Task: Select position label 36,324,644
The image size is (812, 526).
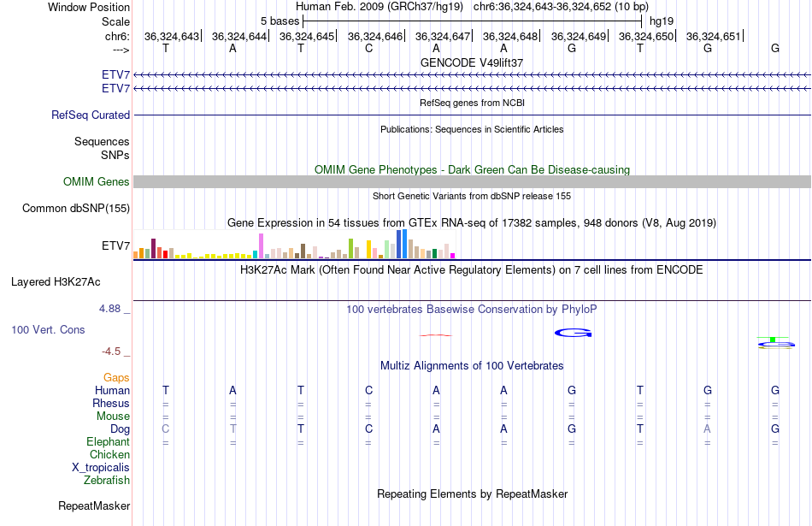Action: 238,36
